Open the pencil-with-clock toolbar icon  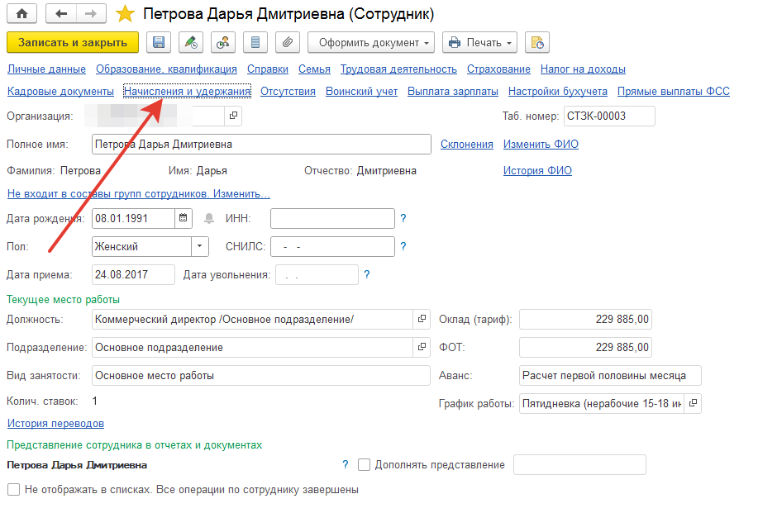[x=191, y=42]
